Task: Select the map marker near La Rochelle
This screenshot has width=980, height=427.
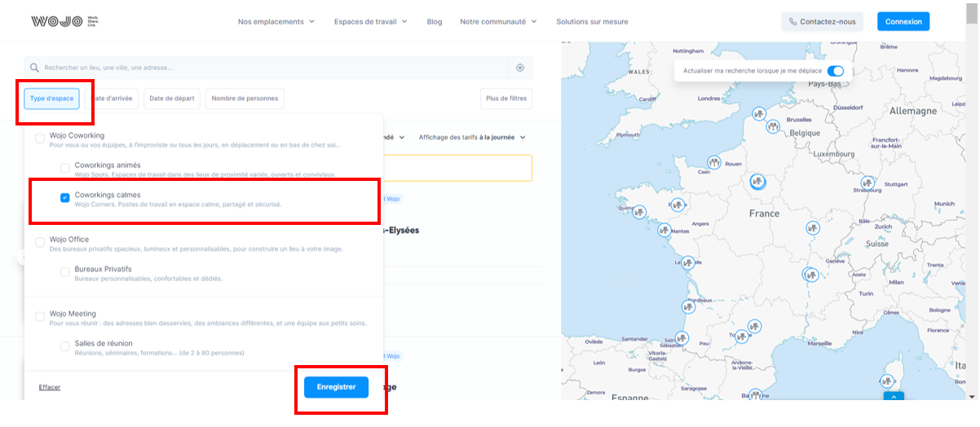Action: (686, 263)
